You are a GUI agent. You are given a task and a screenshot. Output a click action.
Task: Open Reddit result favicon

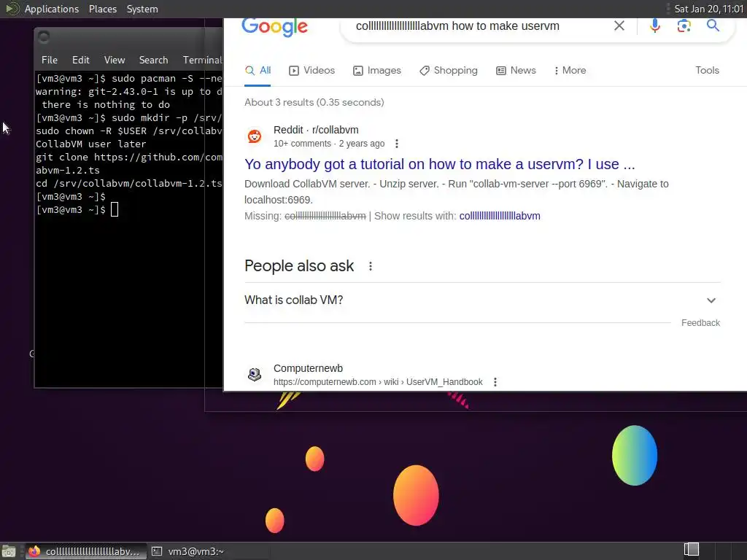(x=255, y=136)
